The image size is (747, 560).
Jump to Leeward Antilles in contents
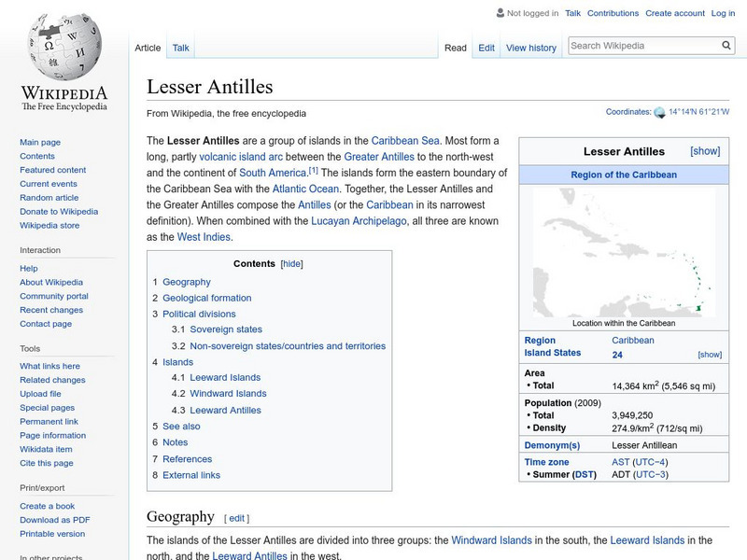click(x=225, y=411)
